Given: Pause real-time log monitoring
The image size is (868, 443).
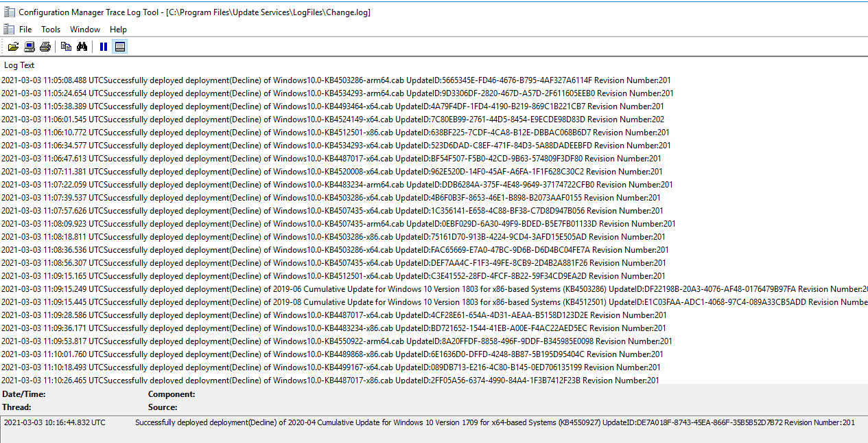Looking at the screenshot, I should (x=103, y=46).
